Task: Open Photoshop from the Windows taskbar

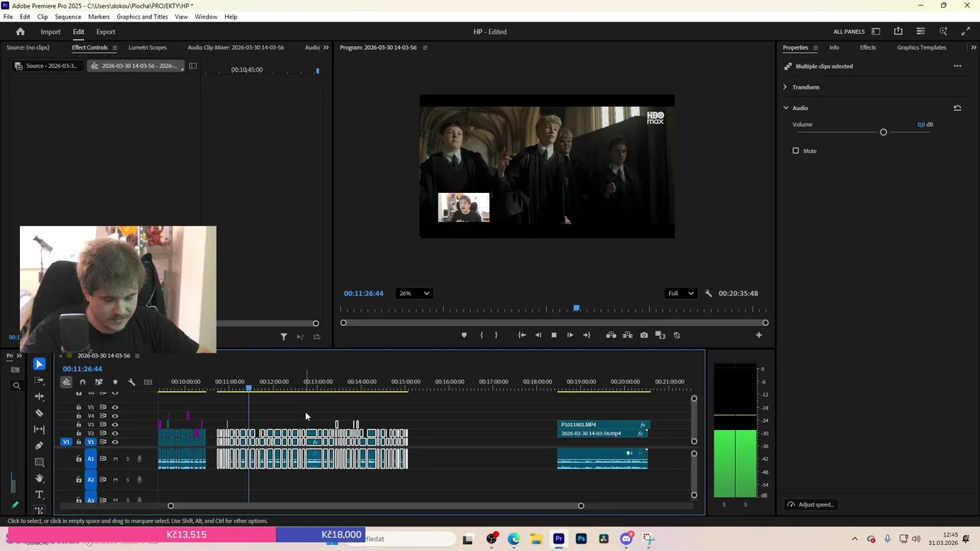Action: click(x=581, y=539)
